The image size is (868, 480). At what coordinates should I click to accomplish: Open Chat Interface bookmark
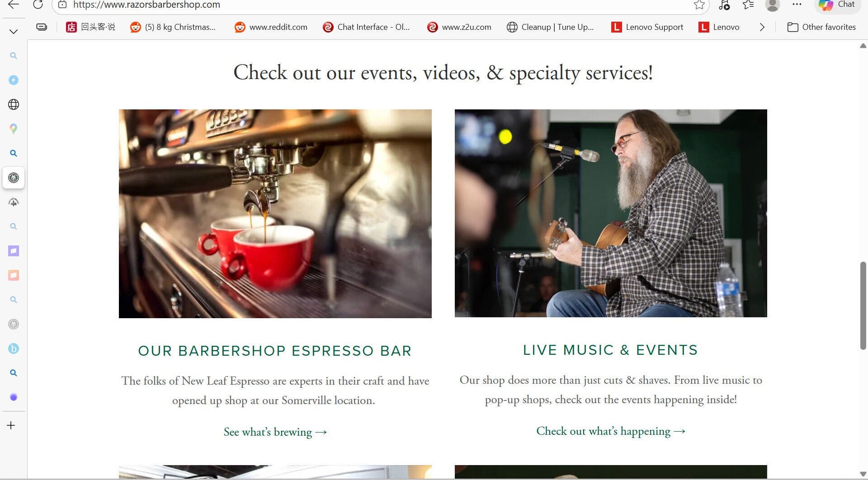pos(366,27)
